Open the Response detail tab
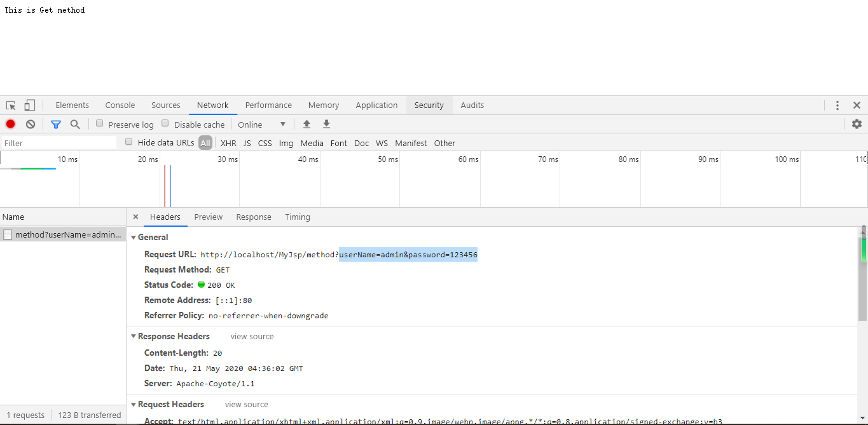 tap(254, 217)
